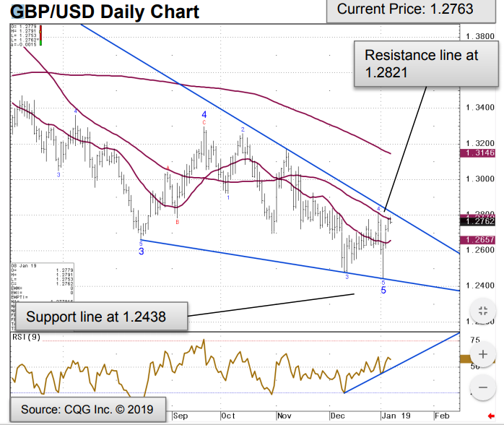
Task: Click the Oct label on the time axis
Action: [x=228, y=416]
